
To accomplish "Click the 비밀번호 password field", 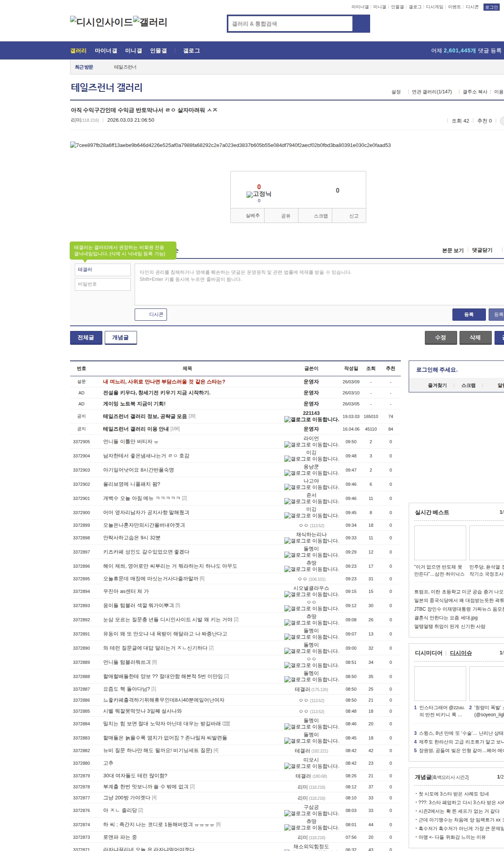I will click(x=103, y=284).
